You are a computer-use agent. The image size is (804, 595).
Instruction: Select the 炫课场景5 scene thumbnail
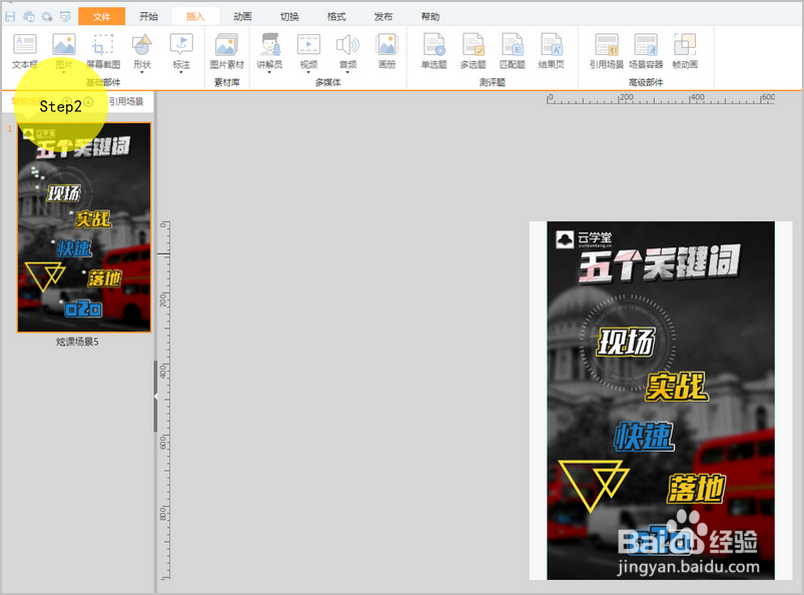85,227
